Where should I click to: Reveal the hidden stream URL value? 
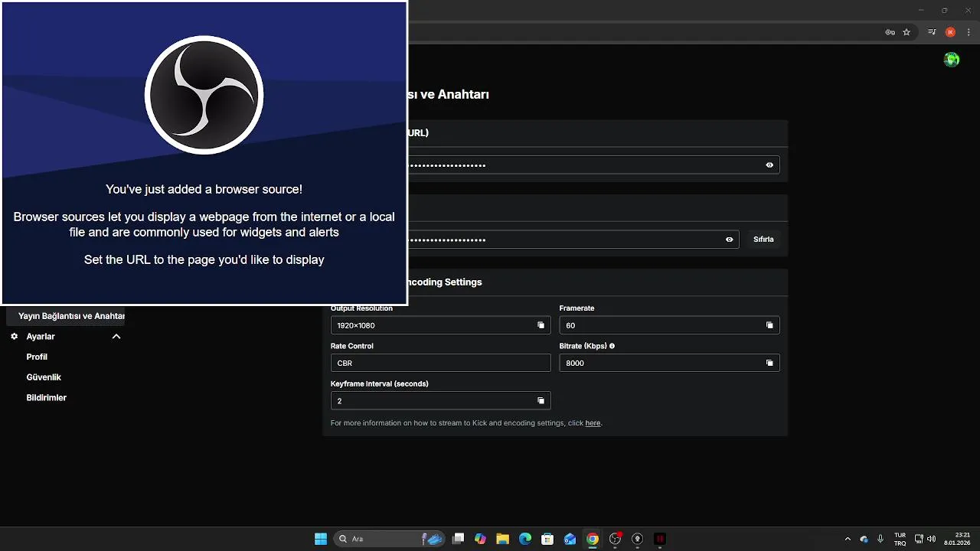pyautogui.click(x=769, y=165)
